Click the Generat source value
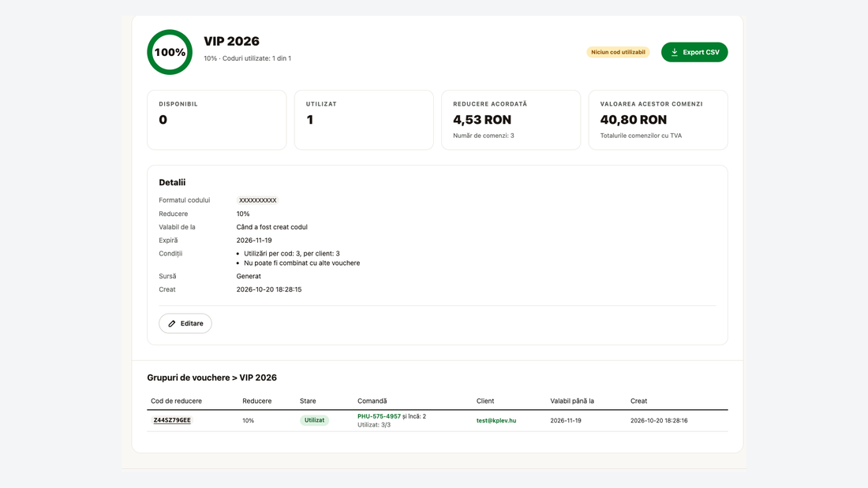The height and width of the screenshot is (488, 868). [249, 276]
